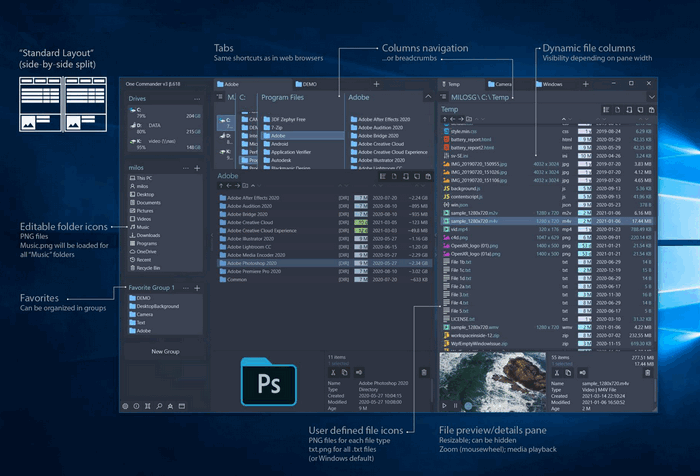The image size is (700, 476).
Task: Select the Android folder in the Program Files column
Action: tap(303, 144)
